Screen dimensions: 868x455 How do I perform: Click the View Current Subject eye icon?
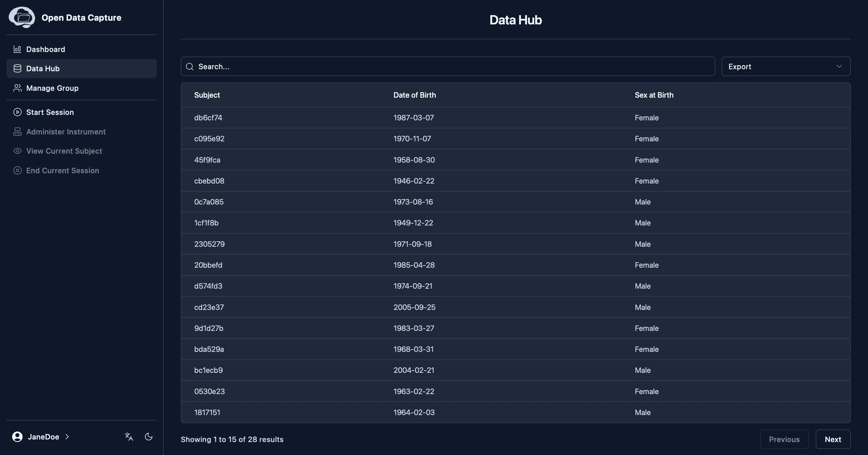17,151
